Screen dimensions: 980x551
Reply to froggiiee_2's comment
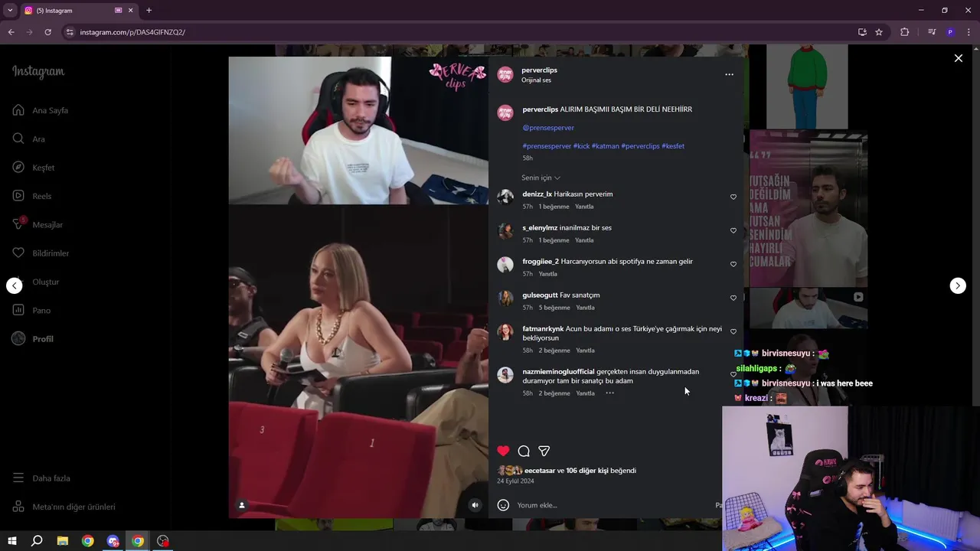click(547, 274)
